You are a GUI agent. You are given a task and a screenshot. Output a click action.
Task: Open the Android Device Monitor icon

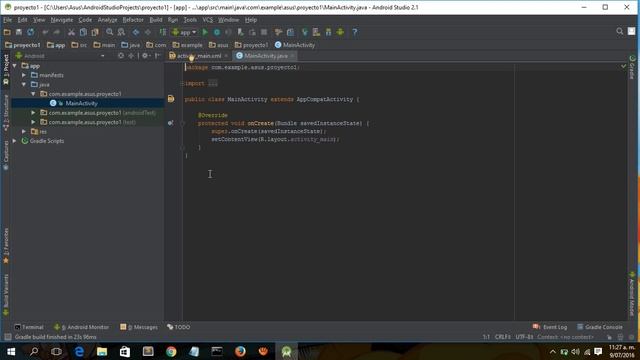pos(340,32)
